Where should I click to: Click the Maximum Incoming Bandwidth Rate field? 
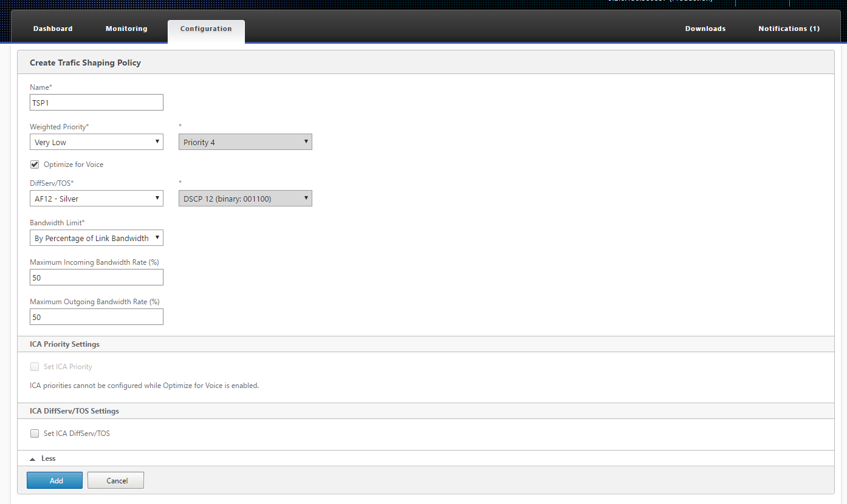(x=97, y=278)
